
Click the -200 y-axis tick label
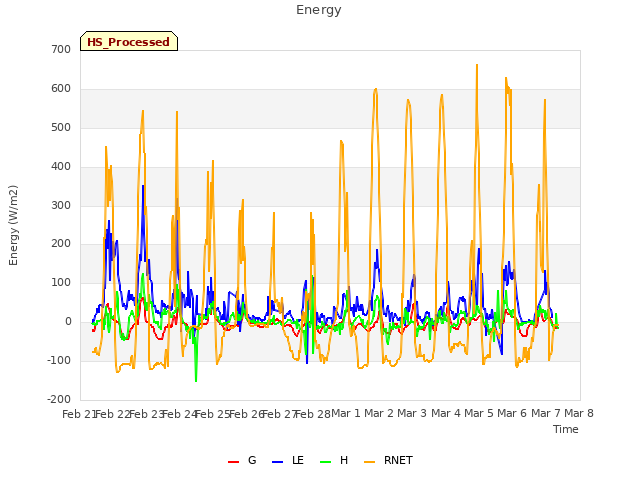point(59,399)
